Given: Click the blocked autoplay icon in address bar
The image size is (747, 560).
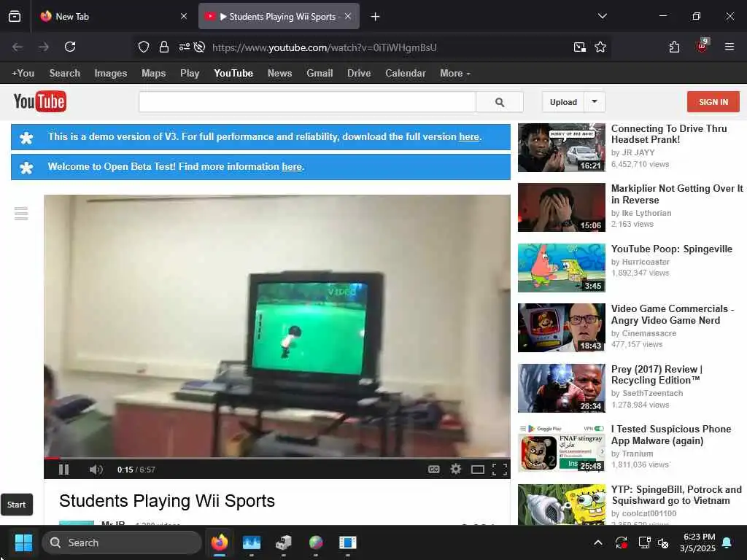Looking at the screenshot, I should pyautogui.click(x=200, y=47).
